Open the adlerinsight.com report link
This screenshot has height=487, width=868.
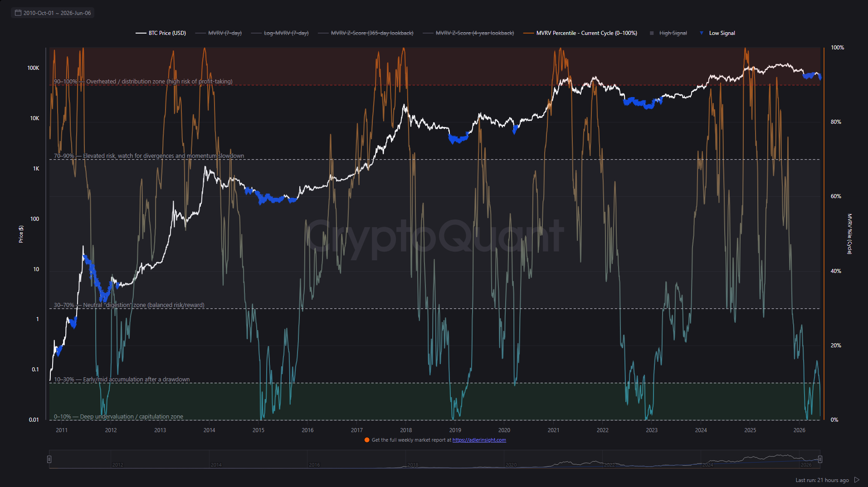click(479, 440)
